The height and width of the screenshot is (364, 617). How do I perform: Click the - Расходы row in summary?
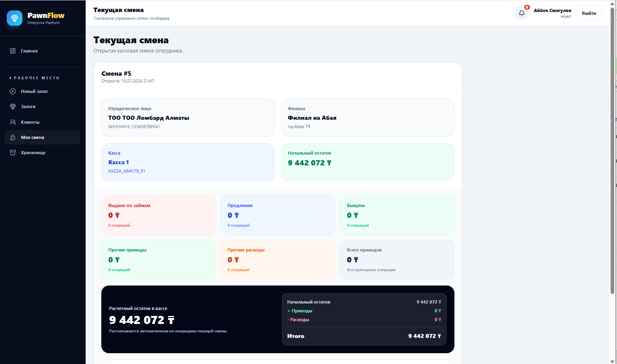tap(364, 320)
